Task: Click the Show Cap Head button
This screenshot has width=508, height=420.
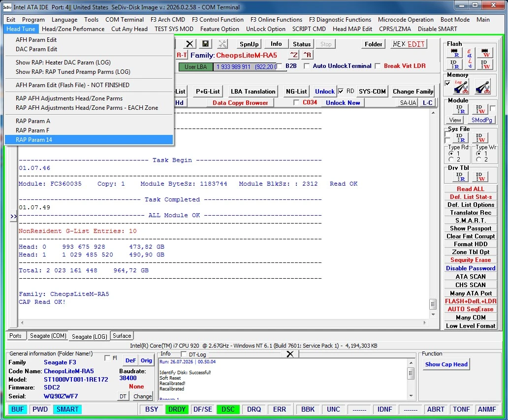Action: (x=446, y=364)
